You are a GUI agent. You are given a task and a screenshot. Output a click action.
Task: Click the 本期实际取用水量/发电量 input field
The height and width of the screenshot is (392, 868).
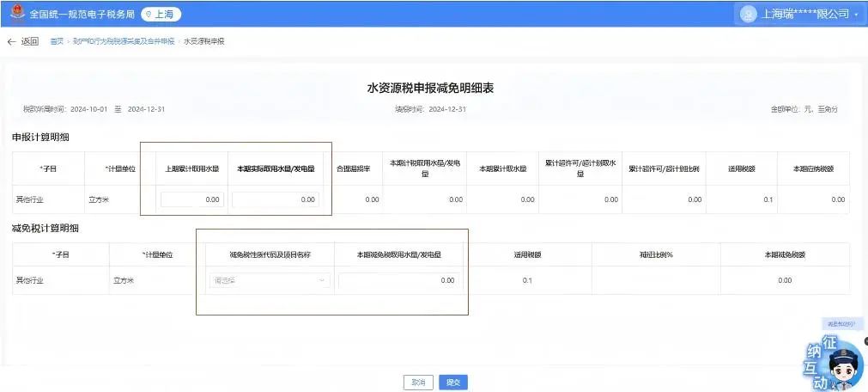(276, 199)
